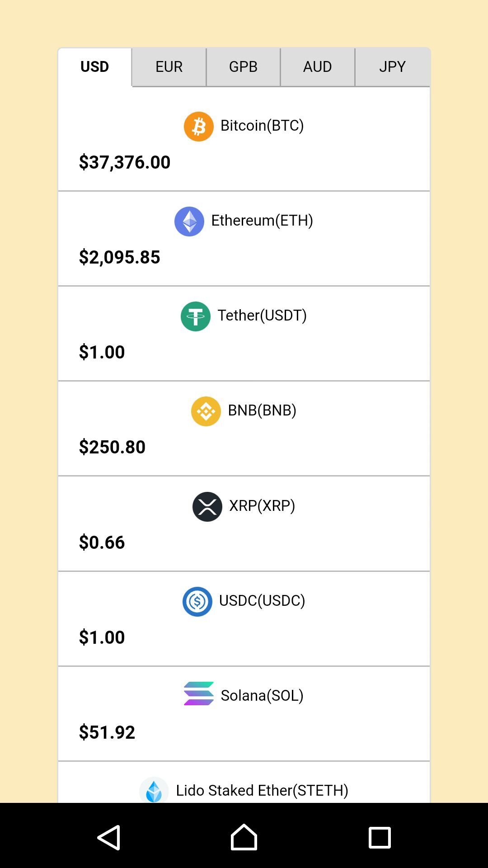Image resolution: width=488 pixels, height=868 pixels.
Task: Tap the black XRP logo icon
Action: (x=207, y=507)
